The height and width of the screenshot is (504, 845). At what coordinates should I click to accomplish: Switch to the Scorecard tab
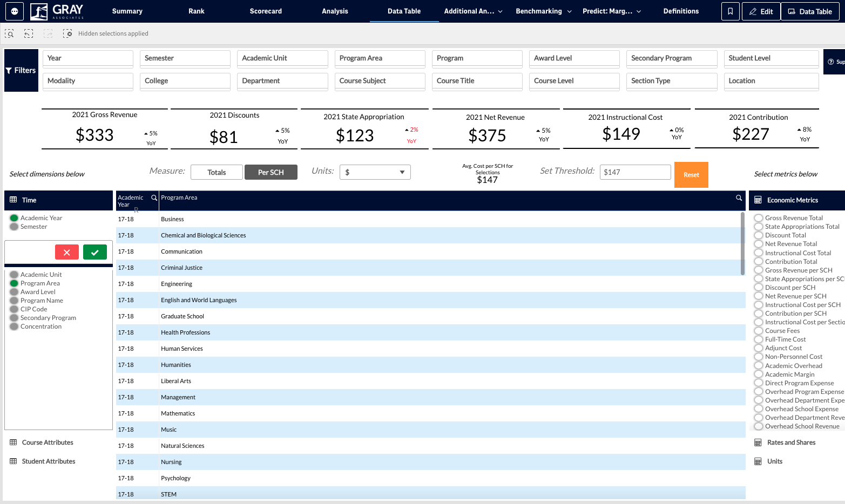point(266,11)
